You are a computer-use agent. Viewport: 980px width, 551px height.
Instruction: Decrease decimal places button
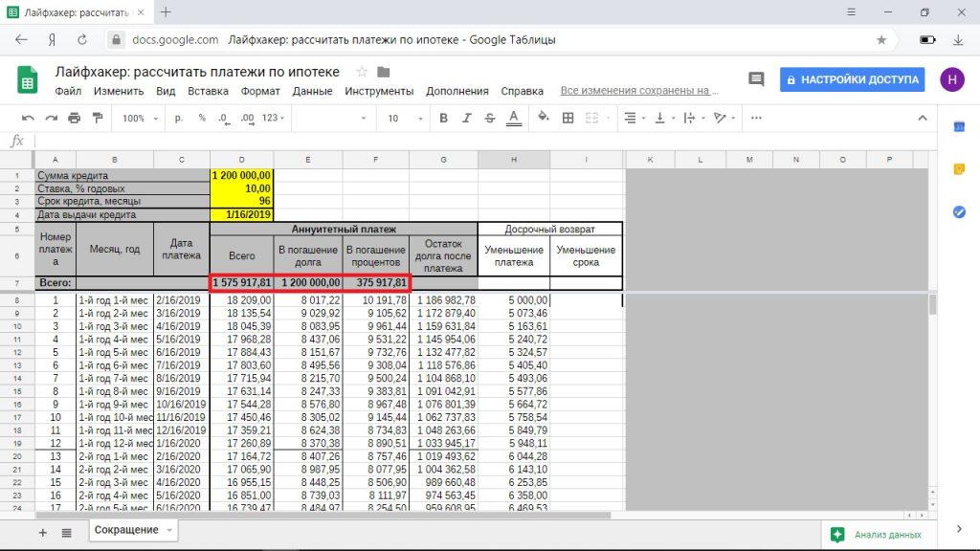tap(224, 118)
